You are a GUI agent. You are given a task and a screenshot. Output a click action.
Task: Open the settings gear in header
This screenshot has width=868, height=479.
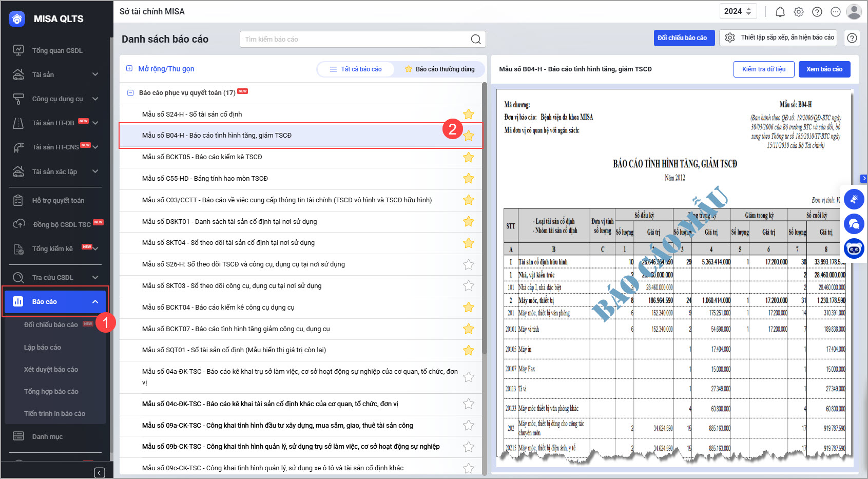[798, 12]
